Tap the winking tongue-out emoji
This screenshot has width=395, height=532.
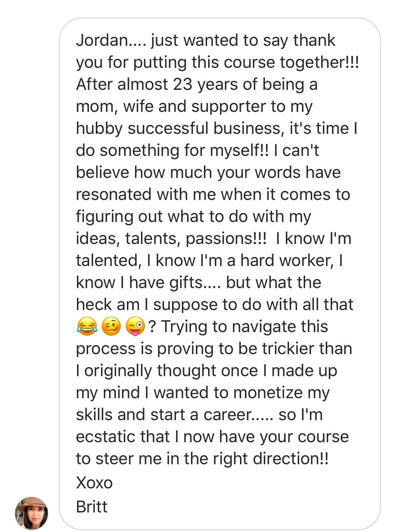(136, 327)
